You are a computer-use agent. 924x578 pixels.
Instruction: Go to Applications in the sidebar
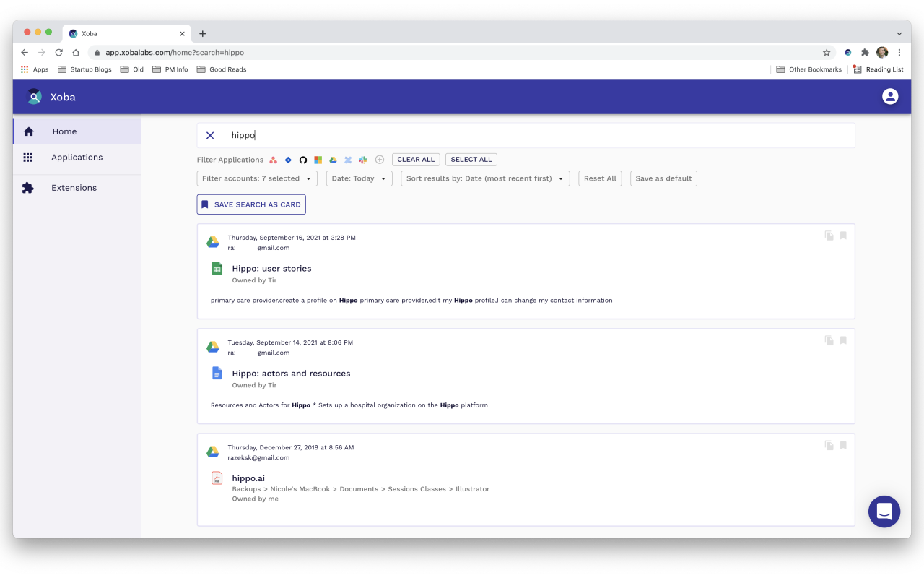point(77,158)
